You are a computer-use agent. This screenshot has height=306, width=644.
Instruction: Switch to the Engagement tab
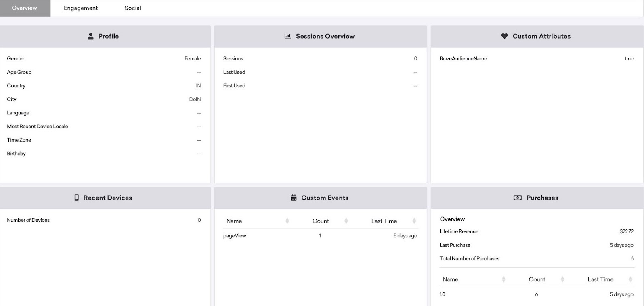81,8
